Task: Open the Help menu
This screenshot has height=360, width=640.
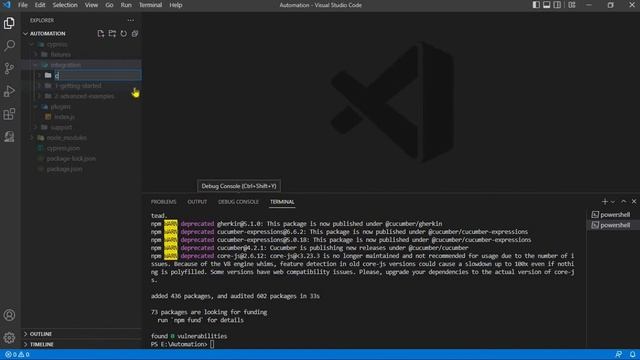Action: pyautogui.click(x=176, y=5)
